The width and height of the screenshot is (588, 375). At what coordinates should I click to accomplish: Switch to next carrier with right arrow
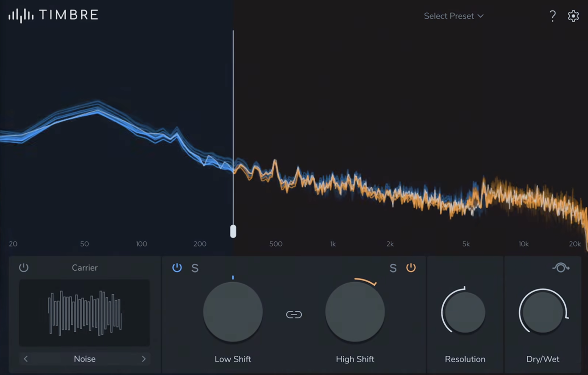coord(144,359)
